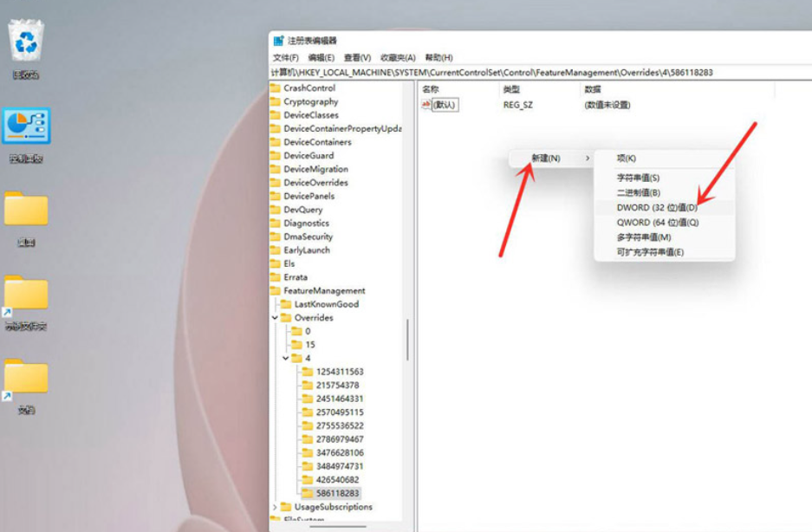Select the (默认) string value icon

click(426, 105)
